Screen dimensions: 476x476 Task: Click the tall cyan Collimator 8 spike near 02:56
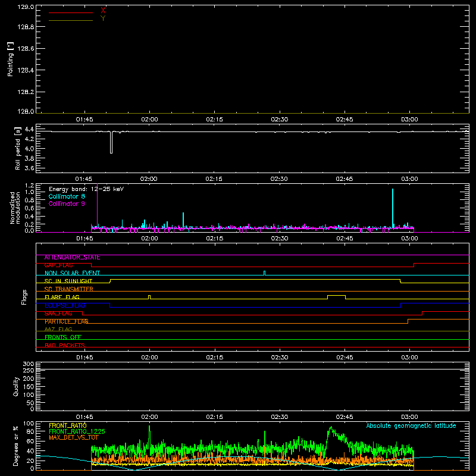click(393, 208)
